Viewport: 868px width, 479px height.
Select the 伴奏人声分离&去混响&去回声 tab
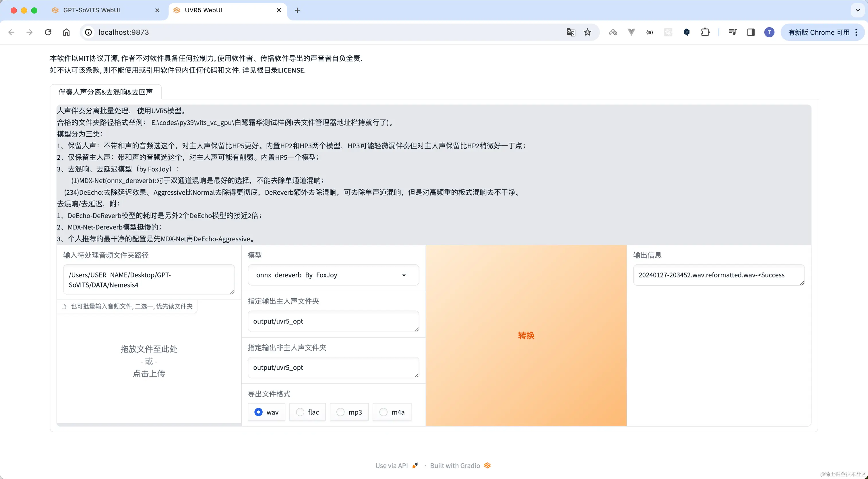coord(105,92)
